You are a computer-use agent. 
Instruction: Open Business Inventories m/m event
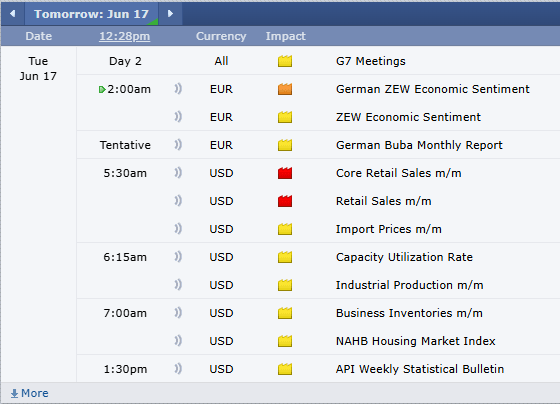click(x=409, y=313)
